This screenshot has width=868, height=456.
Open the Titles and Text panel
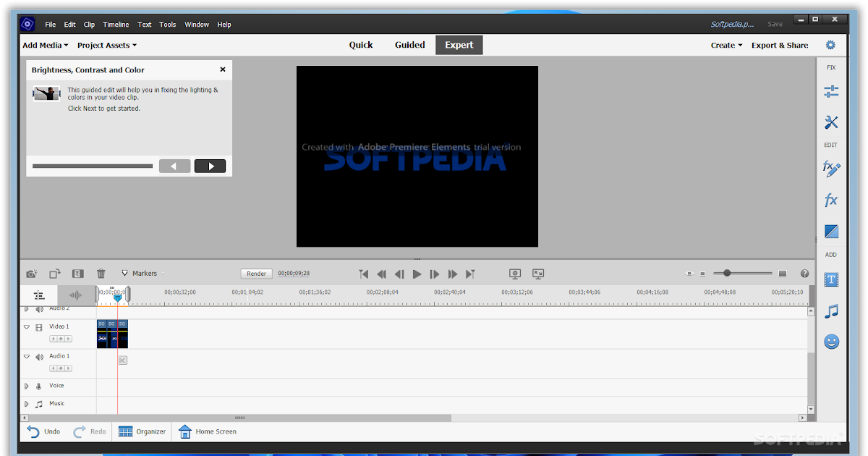click(831, 279)
